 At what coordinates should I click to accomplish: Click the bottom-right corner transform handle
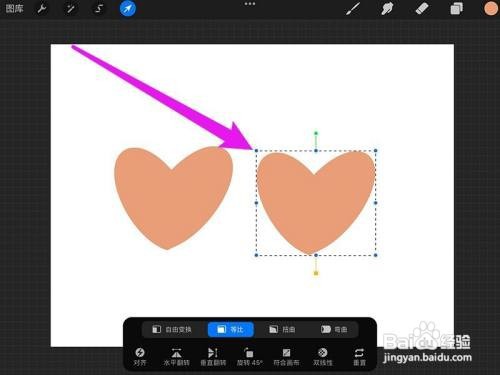(x=376, y=255)
